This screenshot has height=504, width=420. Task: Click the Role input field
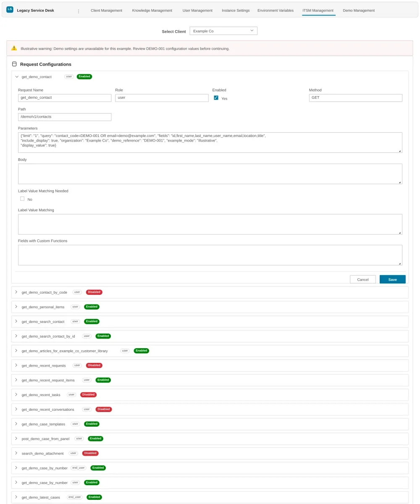(x=162, y=97)
